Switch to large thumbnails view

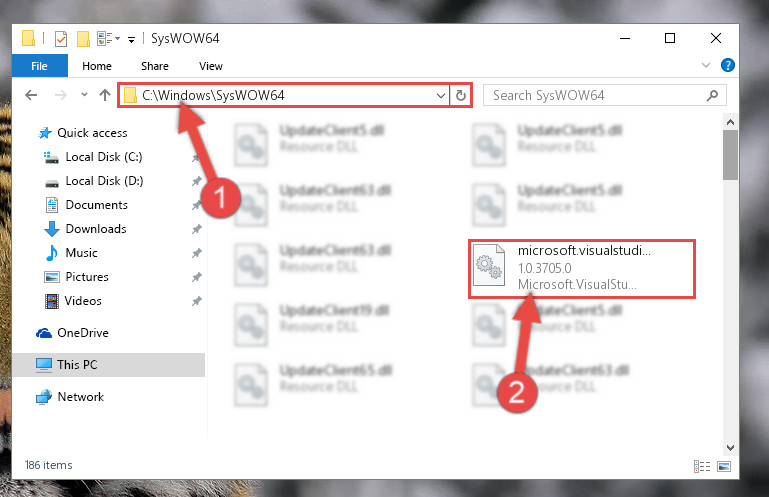724,466
